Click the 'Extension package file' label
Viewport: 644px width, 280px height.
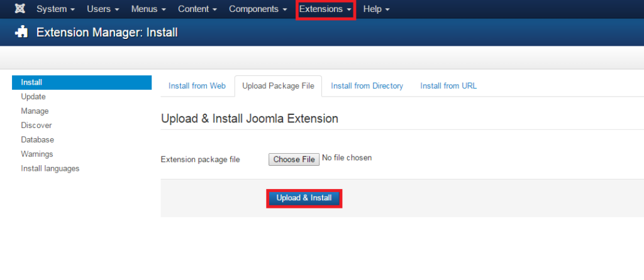(x=200, y=159)
